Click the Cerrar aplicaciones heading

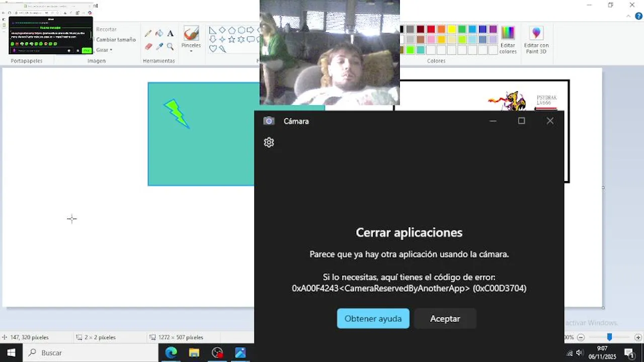[x=409, y=232]
